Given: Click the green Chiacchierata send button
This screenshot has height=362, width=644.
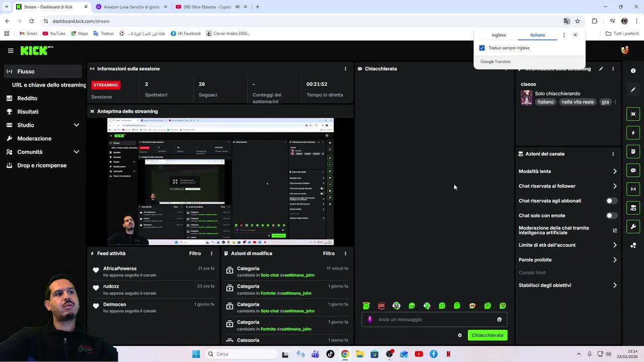Looking at the screenshot, I should pyautogui.click(x=488, y=335).
